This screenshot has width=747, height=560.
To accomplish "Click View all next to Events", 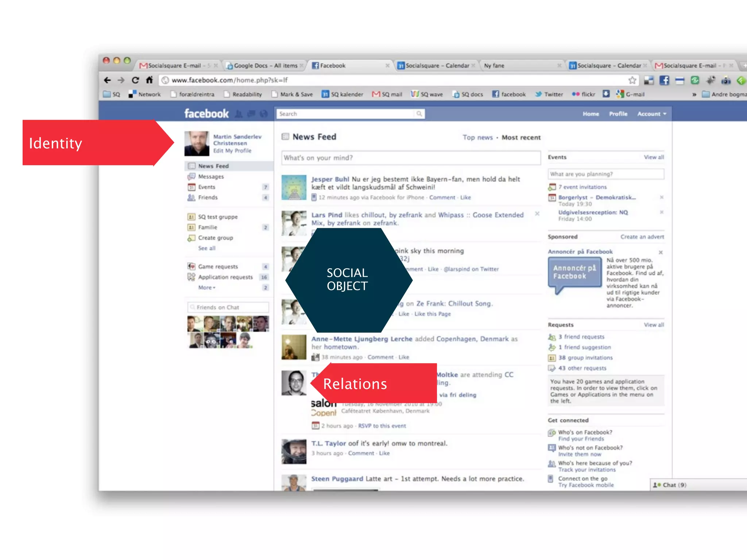I will (x=654, y=157).
